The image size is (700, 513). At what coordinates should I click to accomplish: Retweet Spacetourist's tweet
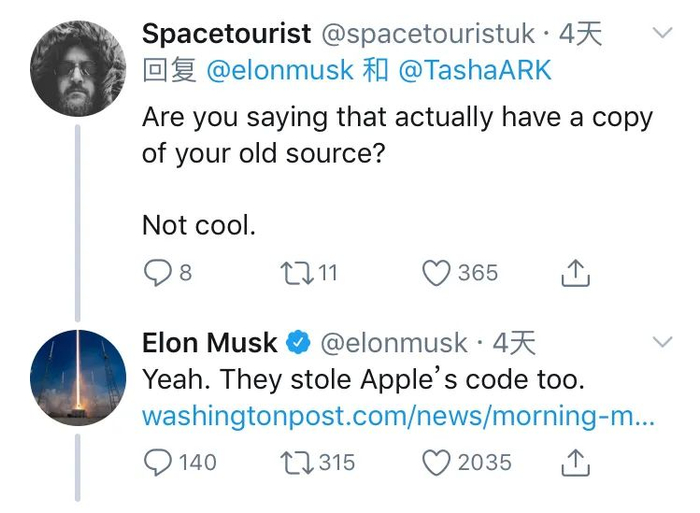(x=295, y=273)
